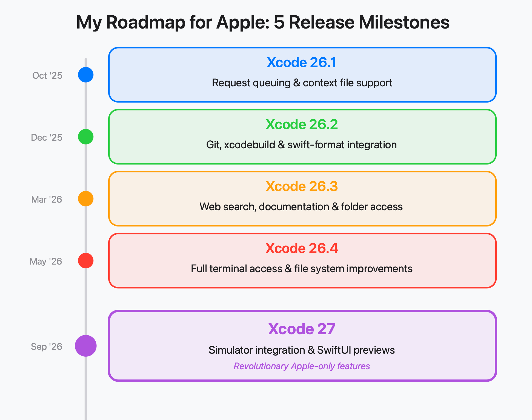532x420 pixels.
Task: Select the Xcode 27 heading
Action: (x=302, y=329)
